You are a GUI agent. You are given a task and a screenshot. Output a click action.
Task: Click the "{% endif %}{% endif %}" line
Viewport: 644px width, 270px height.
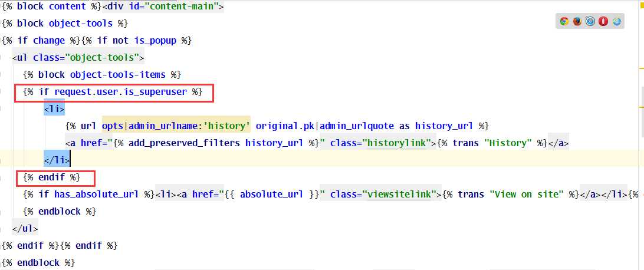pos(60,246)
